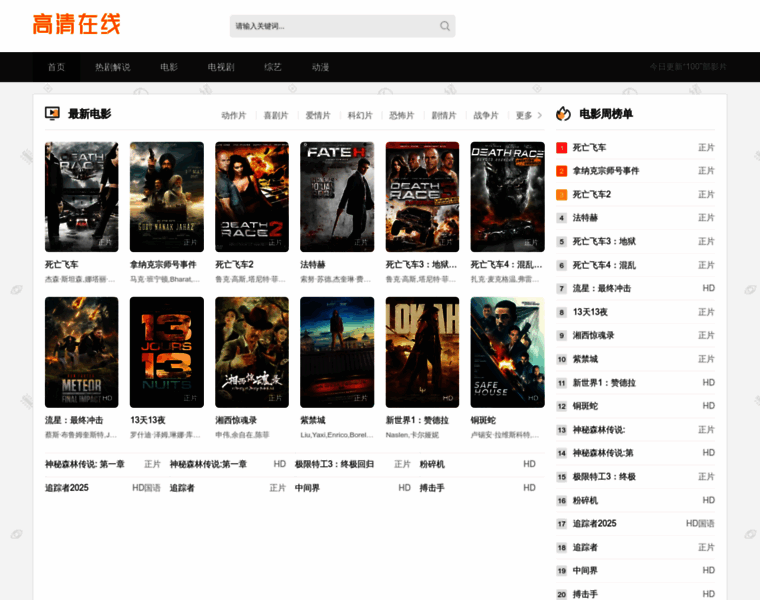Click 今日更新"100"部影片 text

pos(688,67)
